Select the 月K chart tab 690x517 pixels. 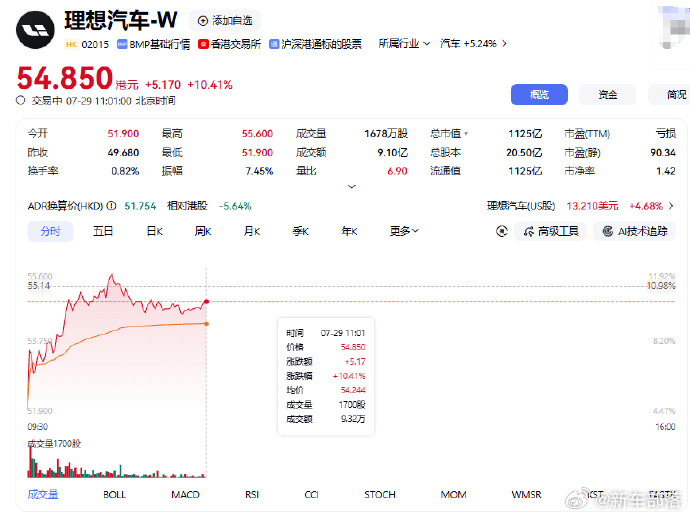(252, 231)
